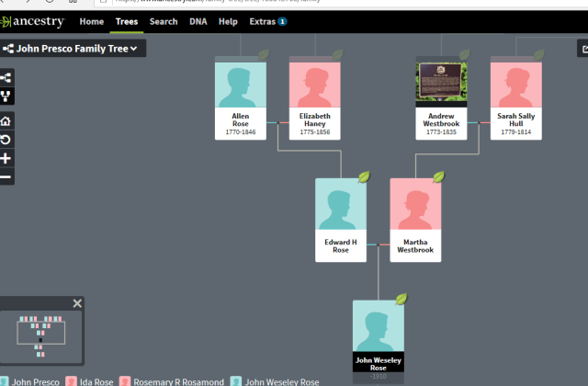Viewport: 588px width, 386px height.
Task: Zoom in with the plus icon
Action: [x=6, y=158]
